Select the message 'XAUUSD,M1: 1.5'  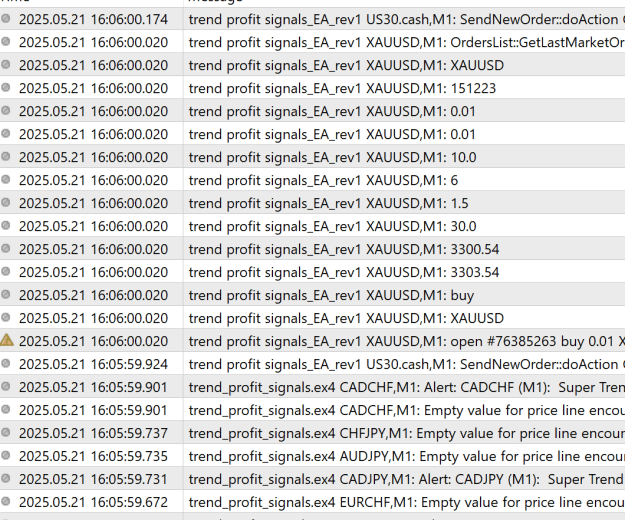click(328, 204)
